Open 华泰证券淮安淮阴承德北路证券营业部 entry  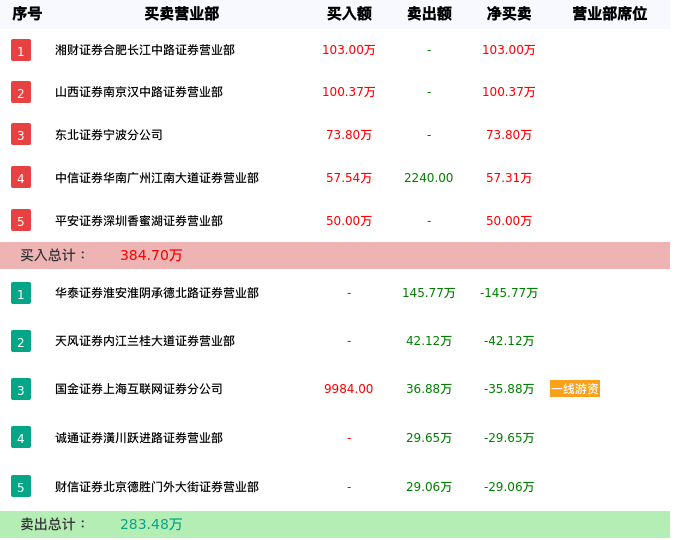click(157, 293)
